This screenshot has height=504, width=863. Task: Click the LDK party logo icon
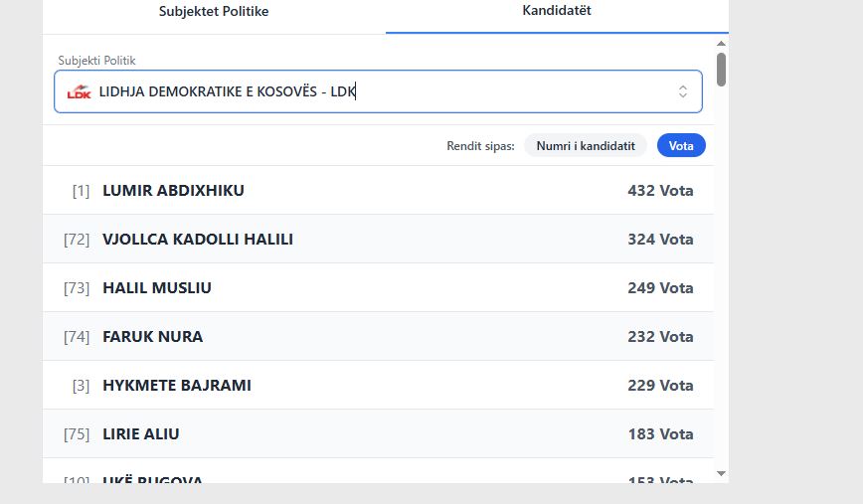(x=79, y=92)
